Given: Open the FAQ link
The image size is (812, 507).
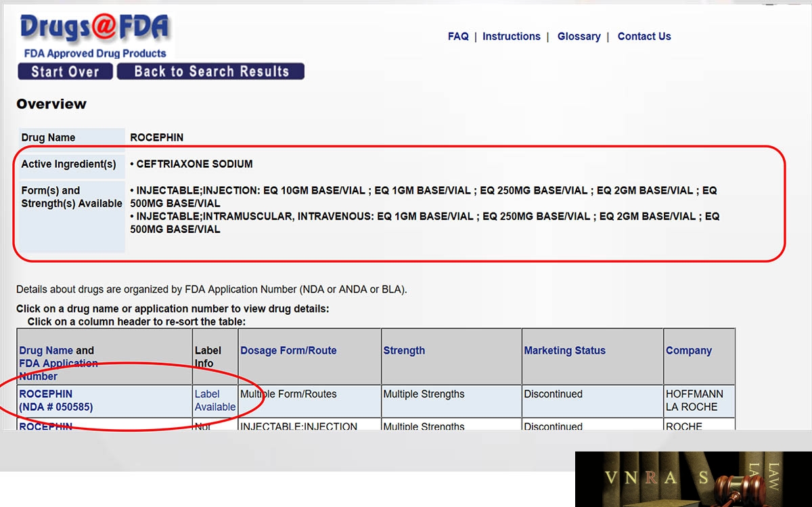Looking at the screenshot, I should [x=458, y=37].
